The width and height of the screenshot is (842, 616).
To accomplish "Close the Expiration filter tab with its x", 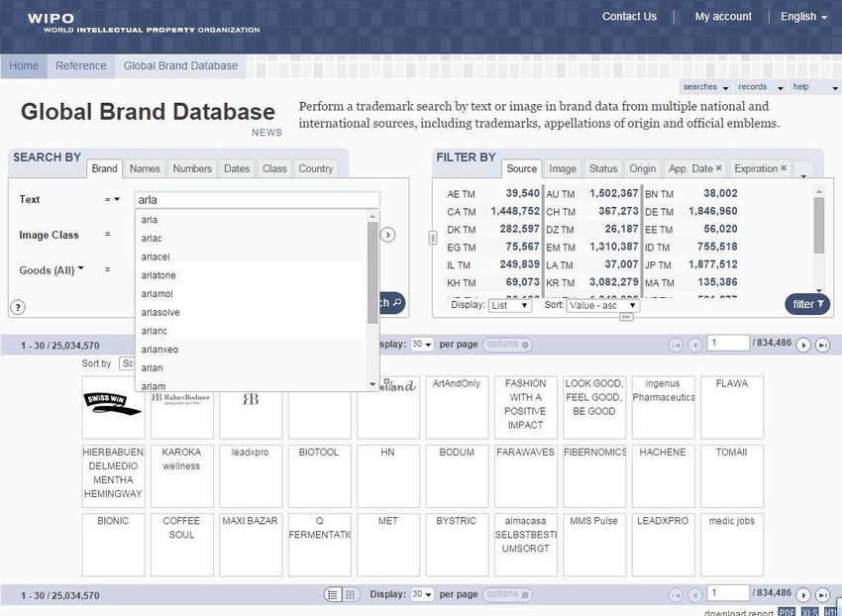I will point(784,168).
